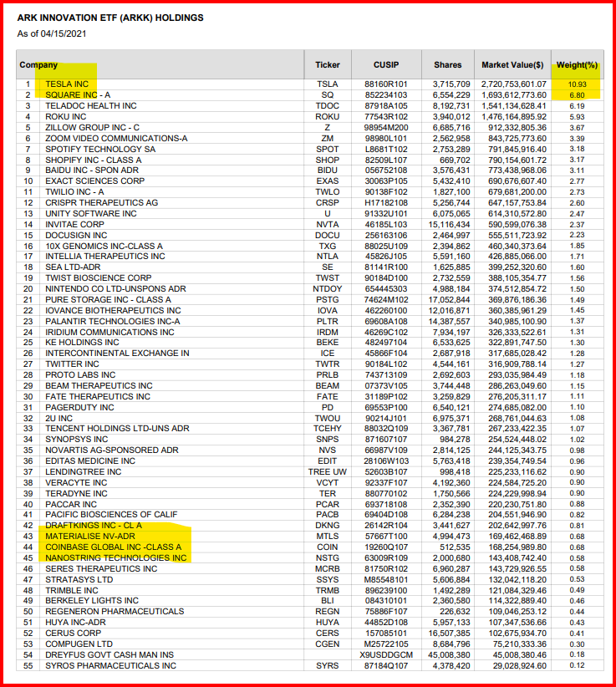
Task: Click CUSIP 82509L107 for Shopify
Action: [x=386, y=160]
